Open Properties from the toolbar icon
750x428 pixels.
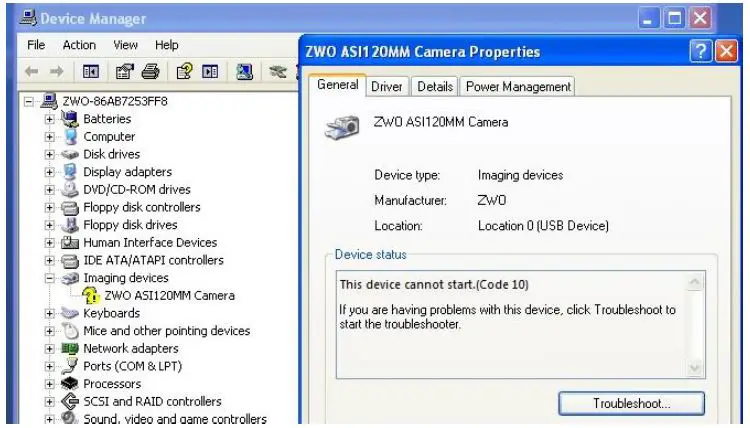[x=125, y=72]
